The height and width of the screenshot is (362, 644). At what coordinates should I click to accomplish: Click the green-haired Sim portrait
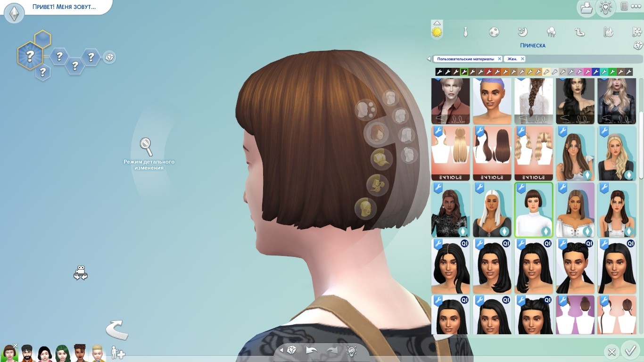62,353
